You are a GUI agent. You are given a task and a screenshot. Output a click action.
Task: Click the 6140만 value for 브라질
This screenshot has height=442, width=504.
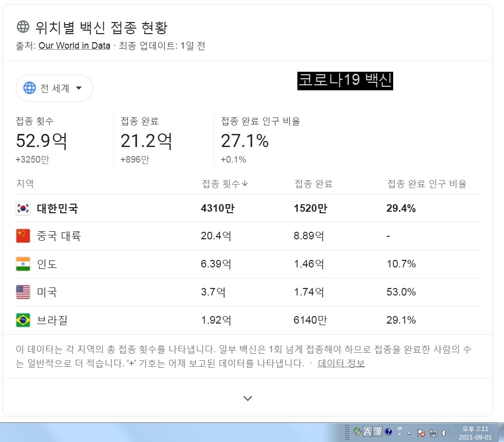coord(310,320)
